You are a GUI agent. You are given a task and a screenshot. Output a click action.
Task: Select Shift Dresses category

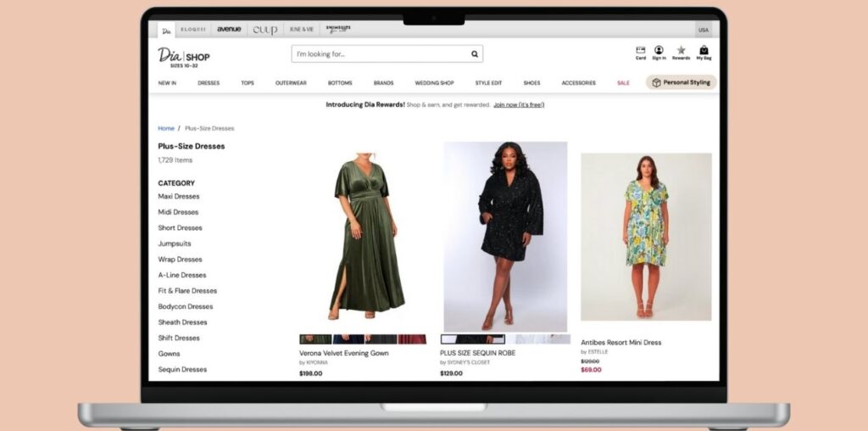(179, 338)
